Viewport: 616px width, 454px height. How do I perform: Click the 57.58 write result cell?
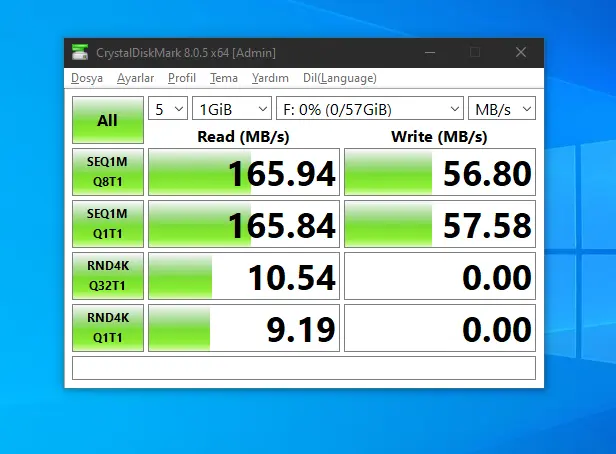tap(440, 223)
